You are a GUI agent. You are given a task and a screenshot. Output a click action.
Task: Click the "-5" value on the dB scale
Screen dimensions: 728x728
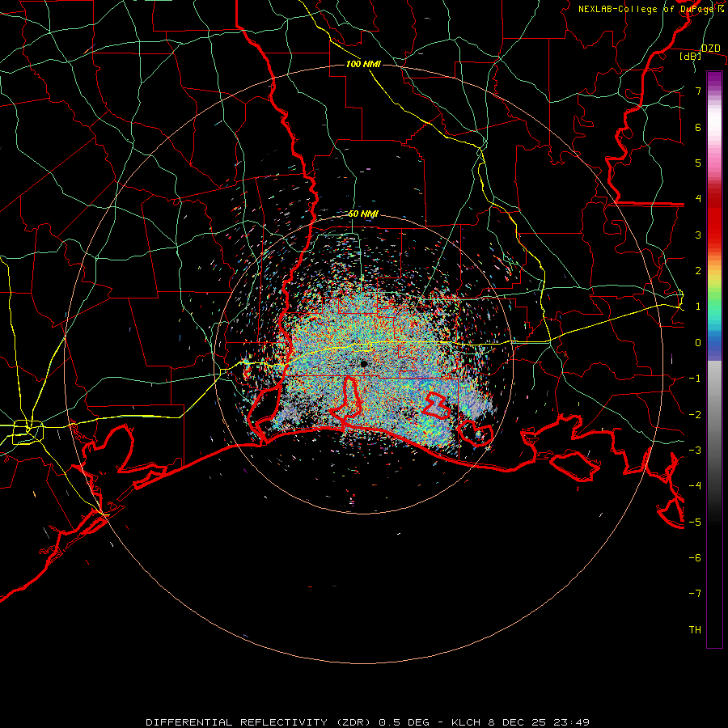(695, 522)
